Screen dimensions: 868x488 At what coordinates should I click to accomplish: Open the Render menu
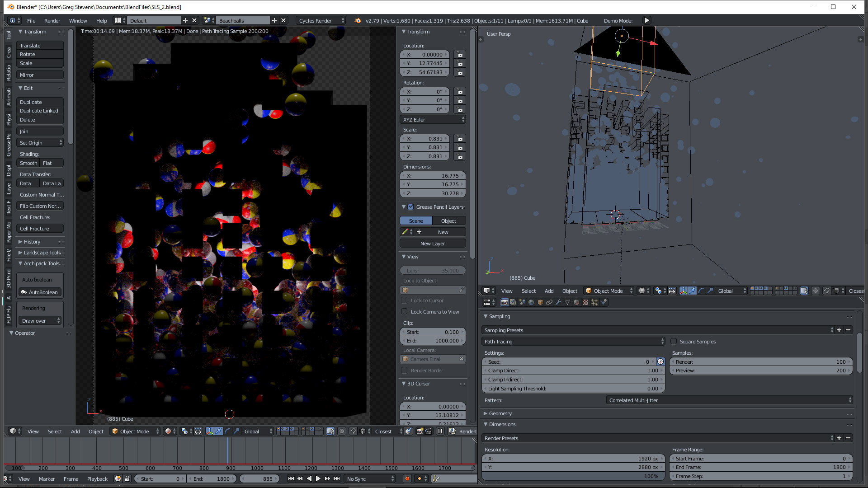pyautogui.click(x=52, y=21)
